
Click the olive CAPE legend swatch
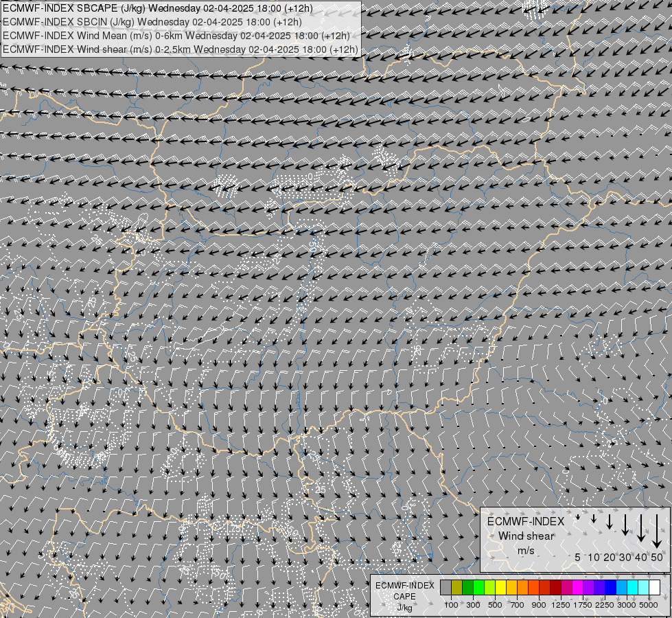[457, 588]
